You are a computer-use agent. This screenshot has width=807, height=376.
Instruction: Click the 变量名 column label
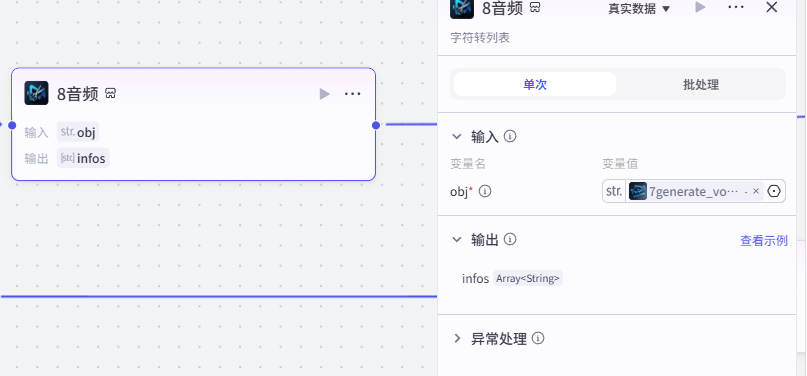tap(468, 164)
